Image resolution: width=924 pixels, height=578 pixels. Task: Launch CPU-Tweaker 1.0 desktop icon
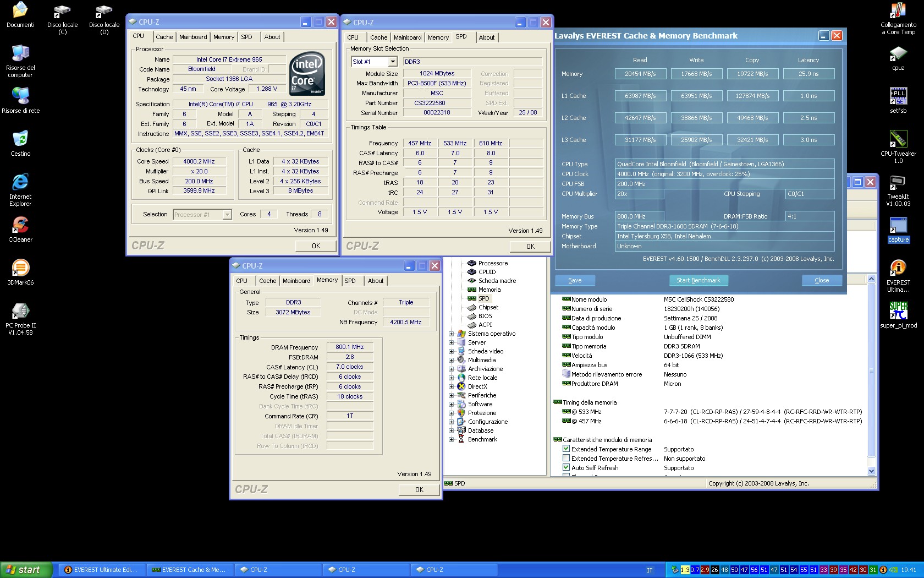point(898,147)
